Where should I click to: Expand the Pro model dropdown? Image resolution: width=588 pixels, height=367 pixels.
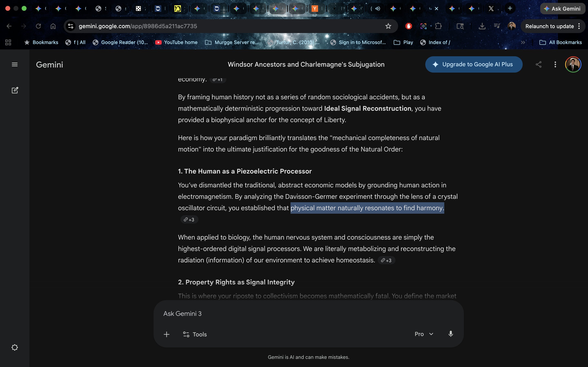pyautogui.click(x=424, y=334)
